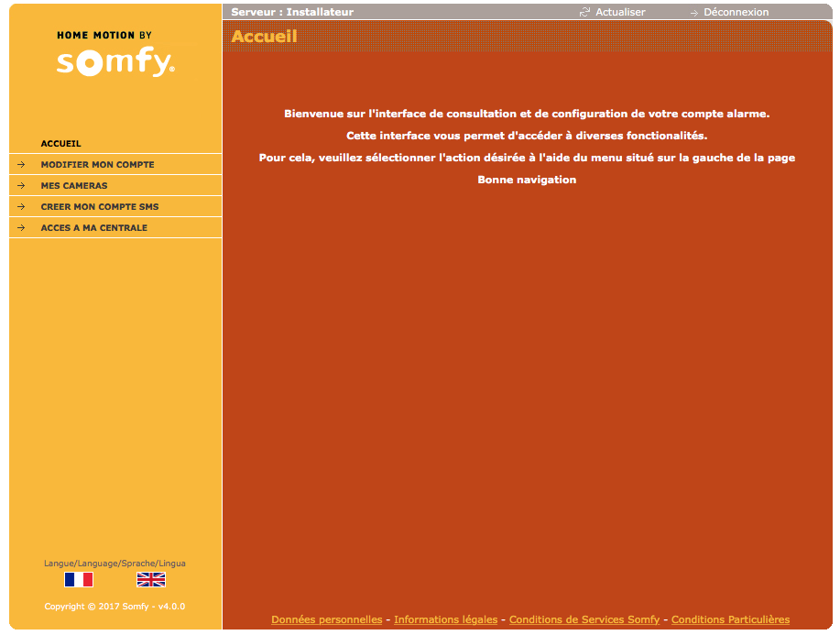Open Données personnelles link

(327, 619)
